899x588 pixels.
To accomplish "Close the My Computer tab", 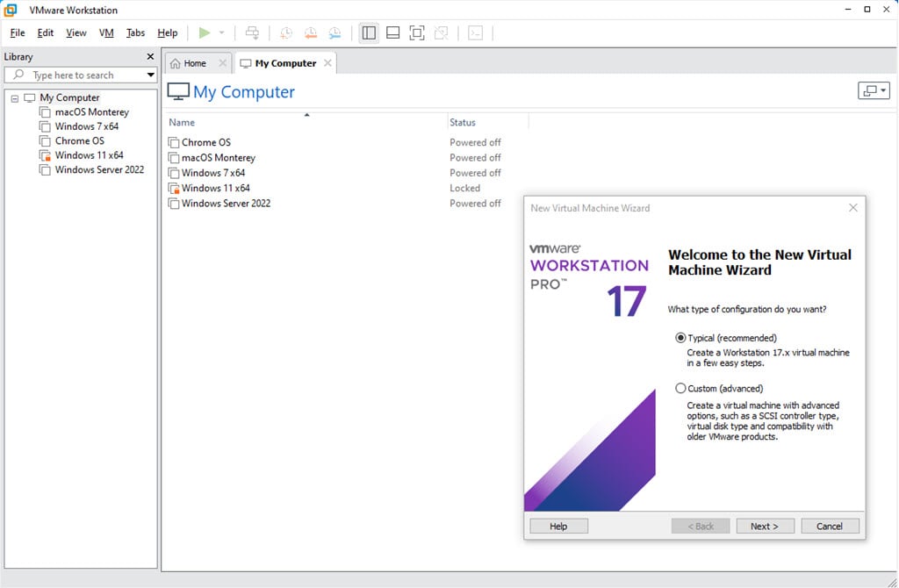I will coord(327,63).
